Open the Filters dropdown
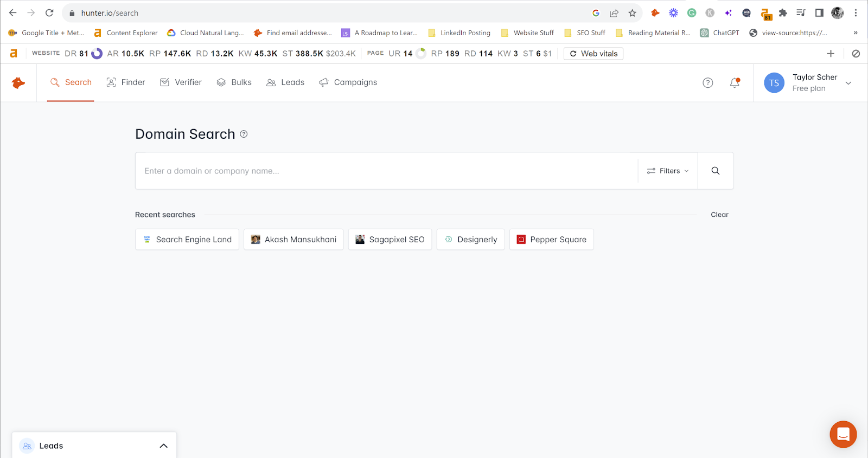 coord(668,171)
